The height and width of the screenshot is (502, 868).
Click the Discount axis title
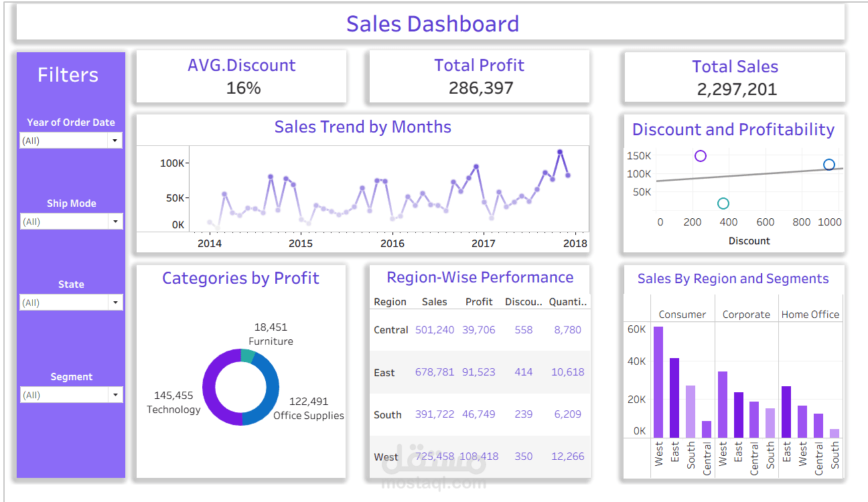tap(749, 241)
